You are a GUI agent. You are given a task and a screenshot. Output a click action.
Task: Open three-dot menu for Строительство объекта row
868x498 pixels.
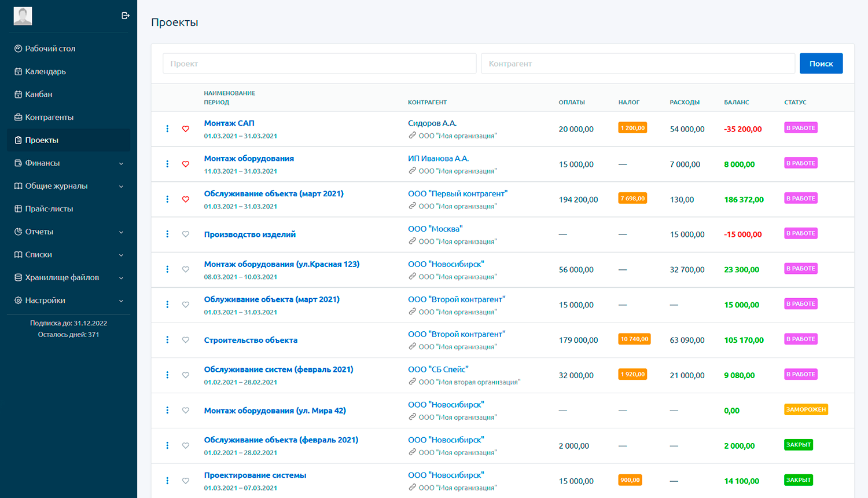tap(167, 340)
